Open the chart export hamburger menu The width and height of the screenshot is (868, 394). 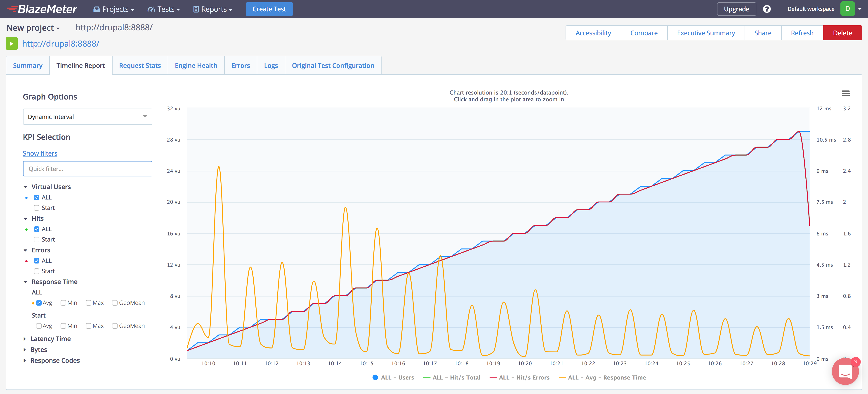(x=846, y=93)
